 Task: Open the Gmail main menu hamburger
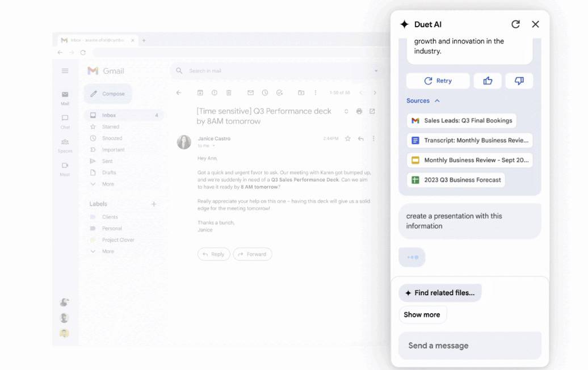[x=65, y=71]
